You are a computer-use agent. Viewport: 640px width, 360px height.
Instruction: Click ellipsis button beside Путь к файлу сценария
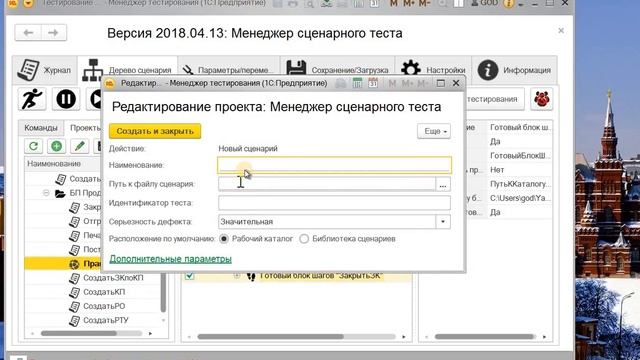coord(443,184)
